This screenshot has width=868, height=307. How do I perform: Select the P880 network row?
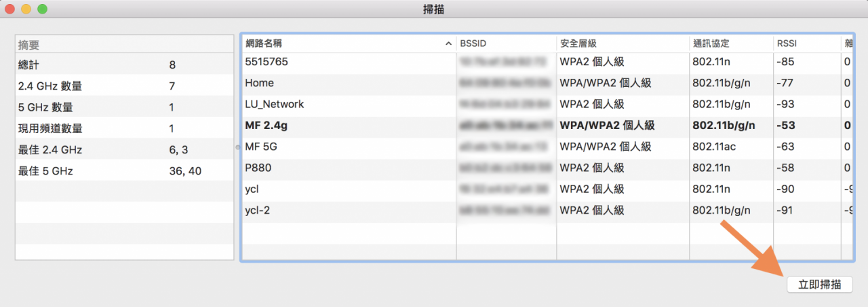click(x=547, y=167)
